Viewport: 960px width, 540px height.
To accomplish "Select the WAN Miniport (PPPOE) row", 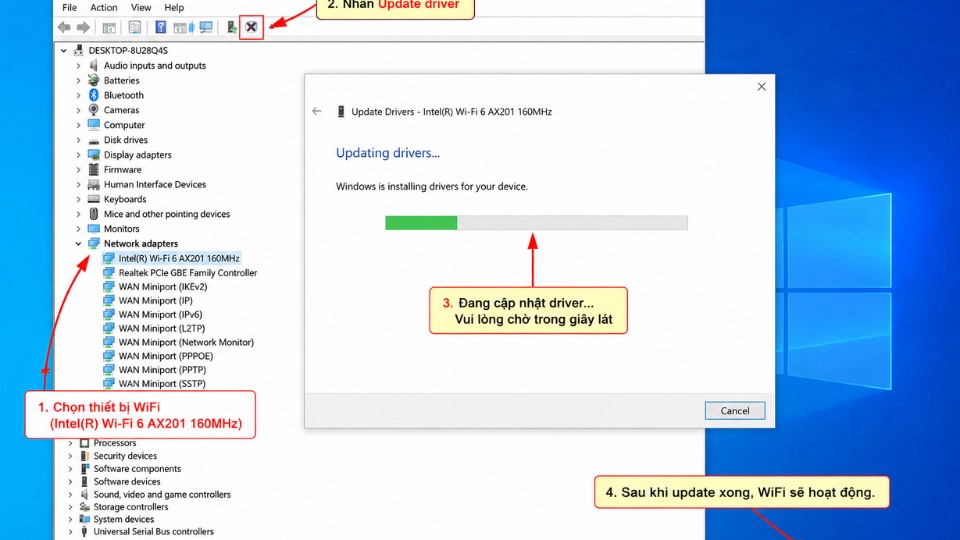I will coord(158,356).
